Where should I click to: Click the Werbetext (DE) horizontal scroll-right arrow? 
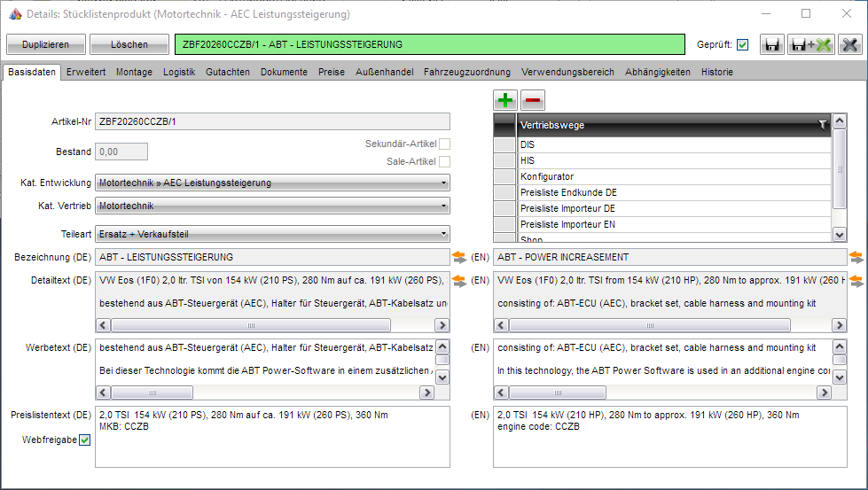tap(426, 393)
